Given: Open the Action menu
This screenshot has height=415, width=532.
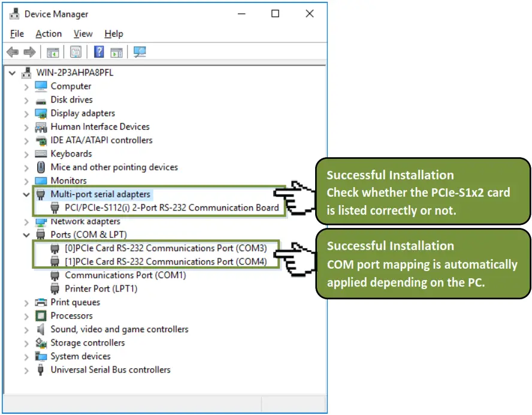Looking at the screenshot, I should [48, 34].
